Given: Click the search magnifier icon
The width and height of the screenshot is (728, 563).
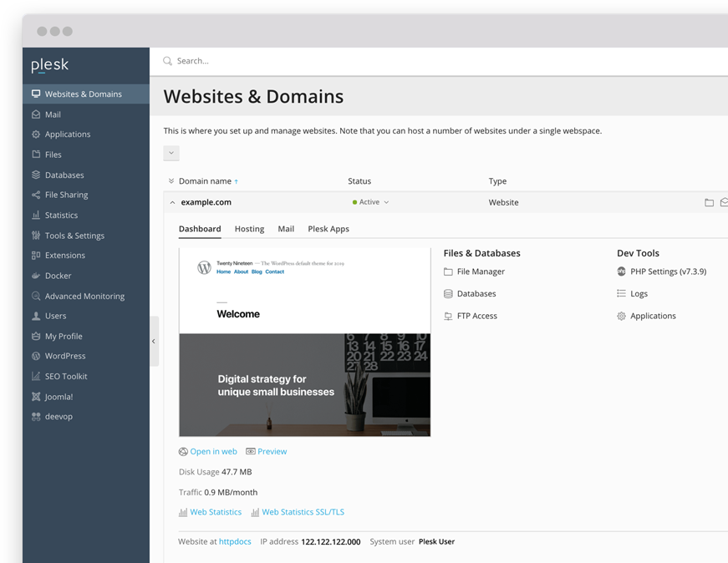Looking at the screenshot, I should pos(168,61).
